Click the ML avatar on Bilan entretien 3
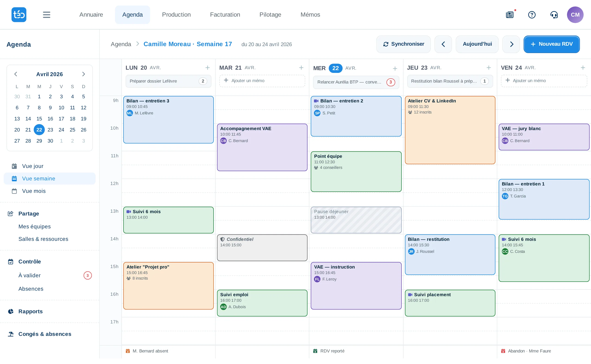Screen dimensions: 591x364 [130, 113]
